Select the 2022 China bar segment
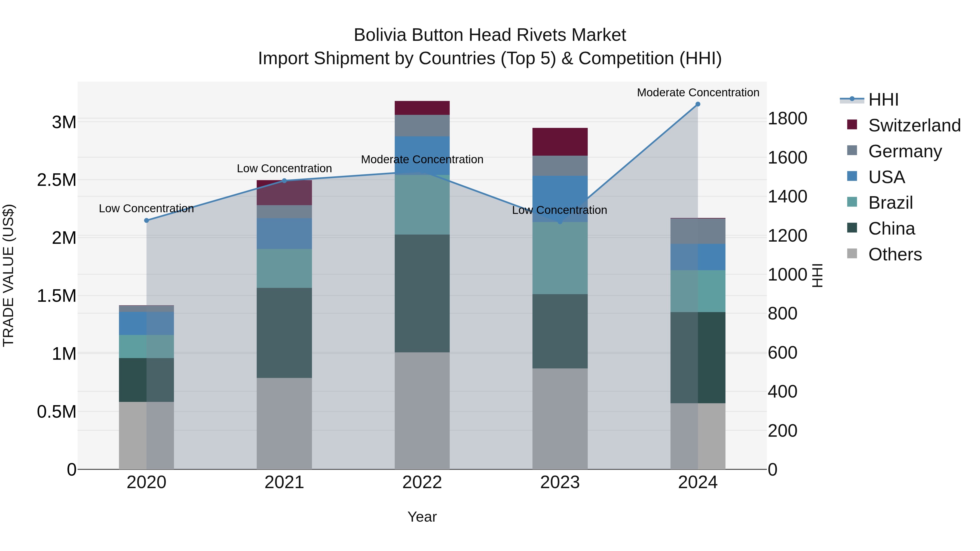This screenshot has width=980, height=551. point(422,294)
